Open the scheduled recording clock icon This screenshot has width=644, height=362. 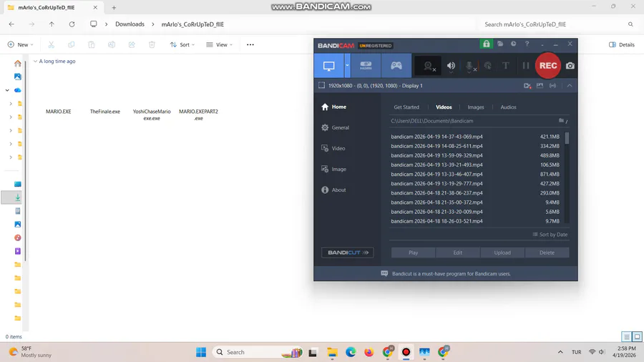click(513, 44)
